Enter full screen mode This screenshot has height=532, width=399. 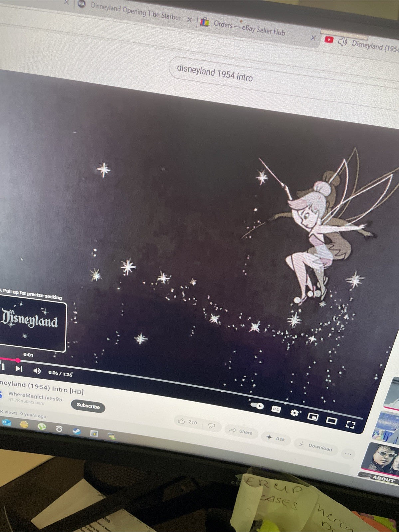[x=350, y=425]
